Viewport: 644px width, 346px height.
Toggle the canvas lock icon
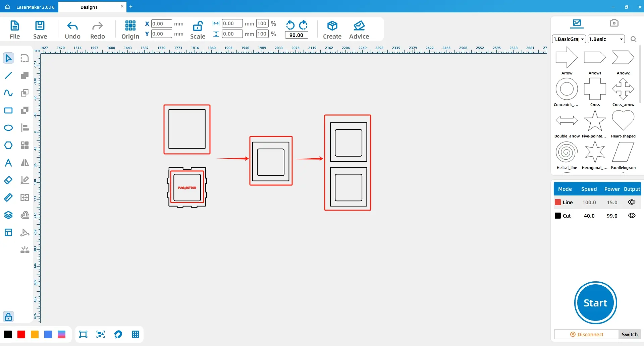[8, 316]
